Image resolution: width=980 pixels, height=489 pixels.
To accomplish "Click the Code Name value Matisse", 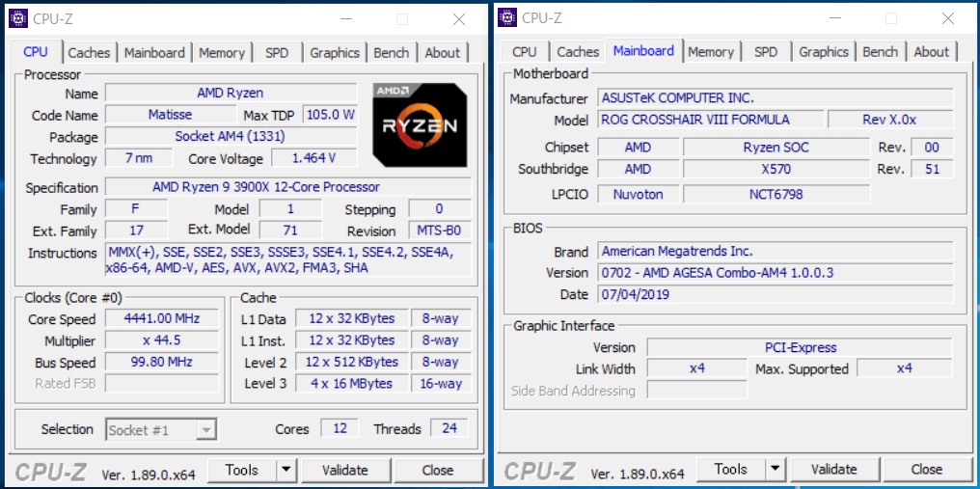I will (170, 115).
